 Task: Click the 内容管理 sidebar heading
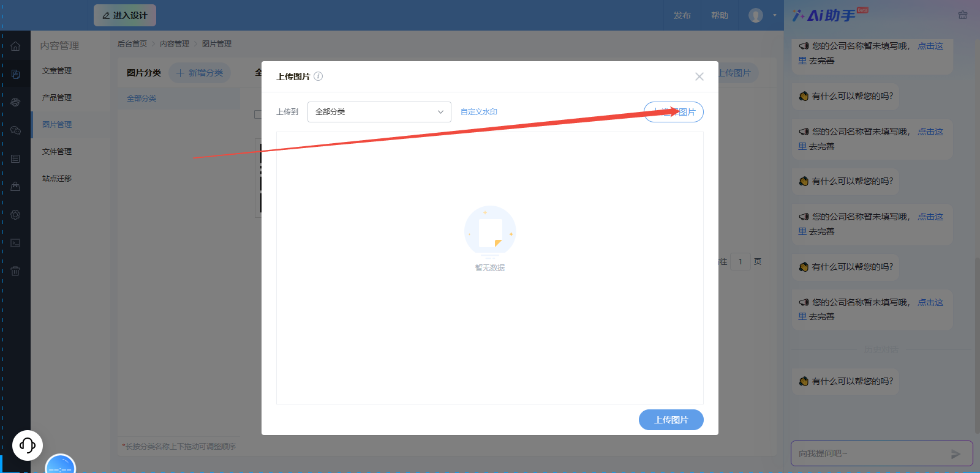click(59, 46)
